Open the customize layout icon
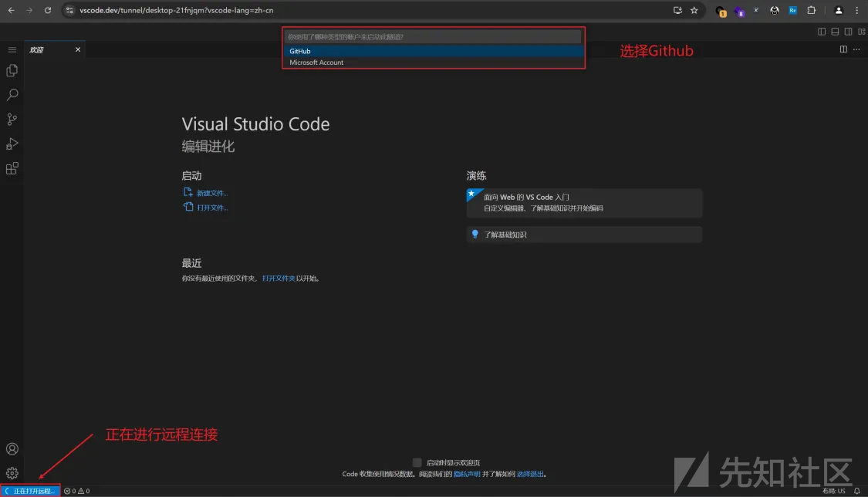The width and height of the screenshot is (868, 497). click(x=861, y=32)
